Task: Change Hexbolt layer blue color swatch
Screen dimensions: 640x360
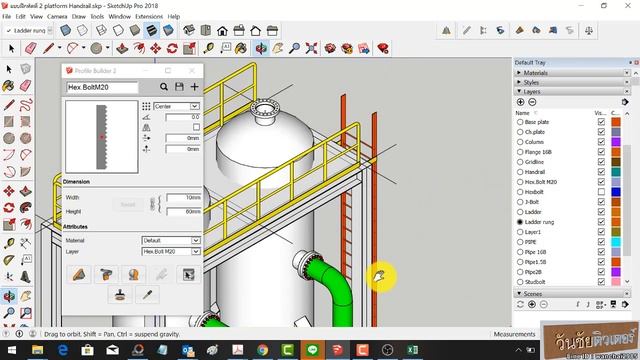Action: tap(616, 192)
